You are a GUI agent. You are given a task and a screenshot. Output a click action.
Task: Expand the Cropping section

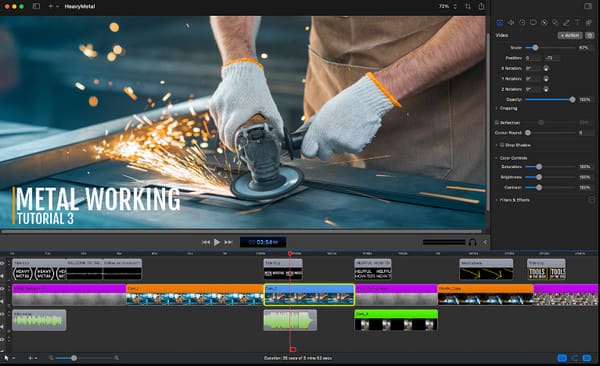click(x=497, y=108)
